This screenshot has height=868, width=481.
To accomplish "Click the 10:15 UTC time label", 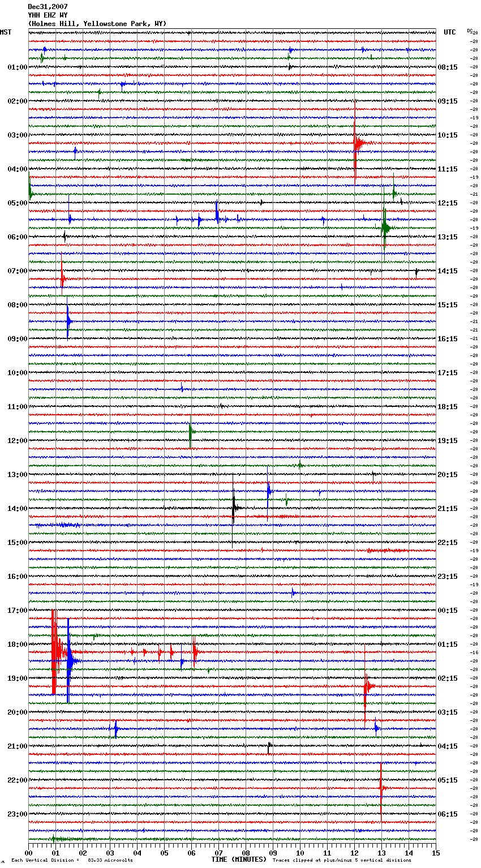I will click(x=448, y=135).
